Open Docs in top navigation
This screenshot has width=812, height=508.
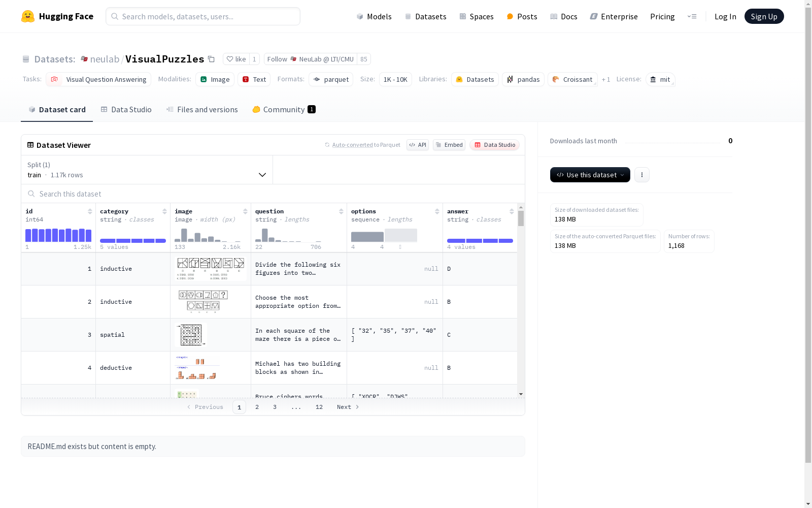564,16
